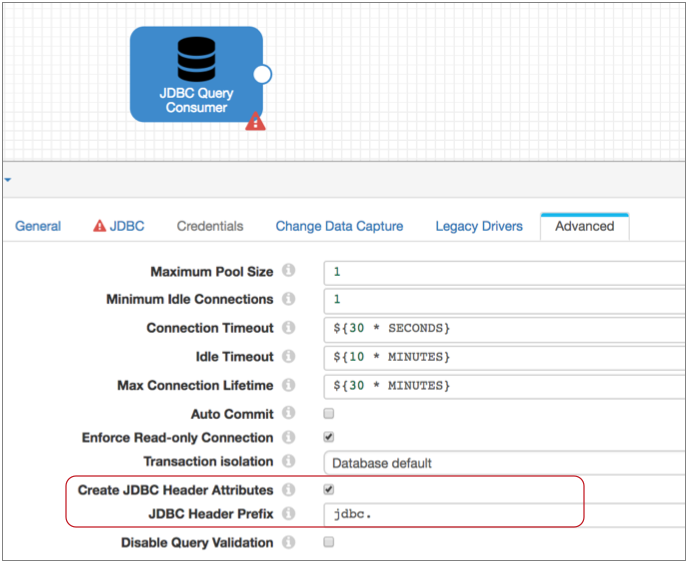Viewport: 687px width, 563px height.
Task: Enable the Auto Commit checkbox
Action: [x=329, y=413]
